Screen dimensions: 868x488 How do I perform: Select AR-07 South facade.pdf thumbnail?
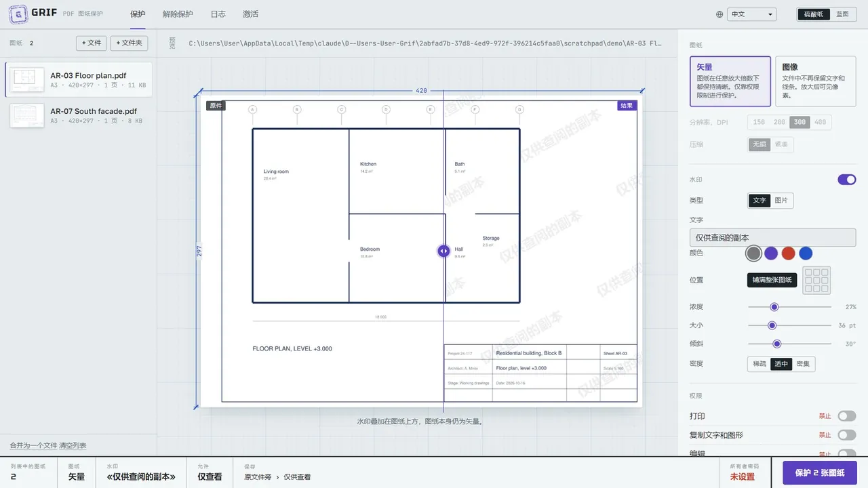click(x=27, y=115)
